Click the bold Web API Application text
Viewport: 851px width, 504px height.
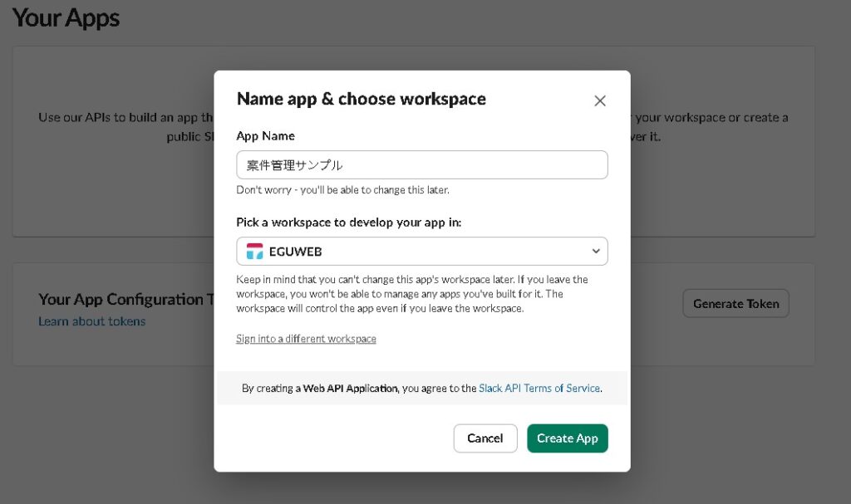pyautogui.click(x=350, y=388)
